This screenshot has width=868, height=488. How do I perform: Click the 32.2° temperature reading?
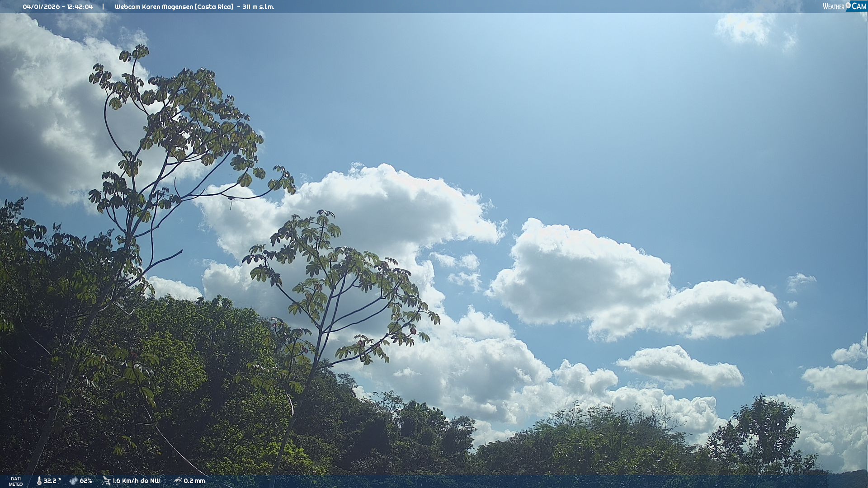coord(52,481)
